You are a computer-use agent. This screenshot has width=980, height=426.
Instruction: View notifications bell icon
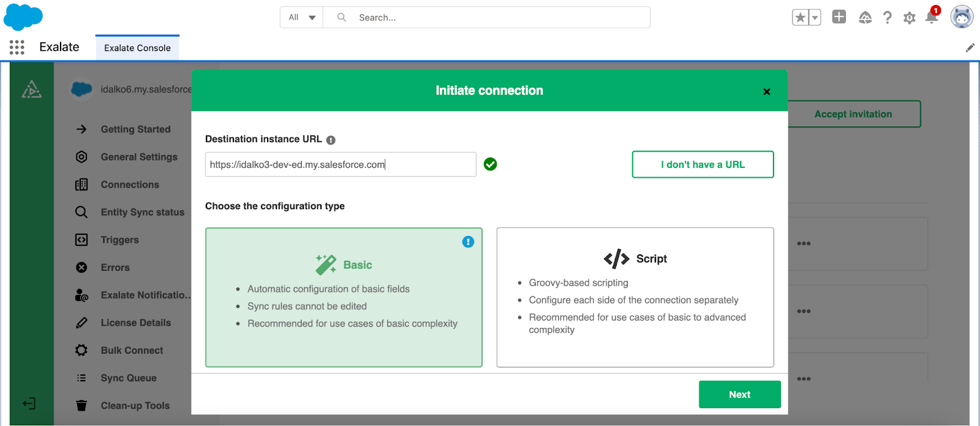[932, 17]
